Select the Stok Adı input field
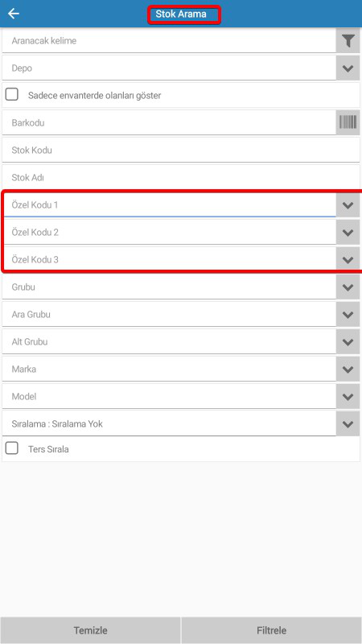The height and width of the screenshot is (644, 362). (181, 177)
